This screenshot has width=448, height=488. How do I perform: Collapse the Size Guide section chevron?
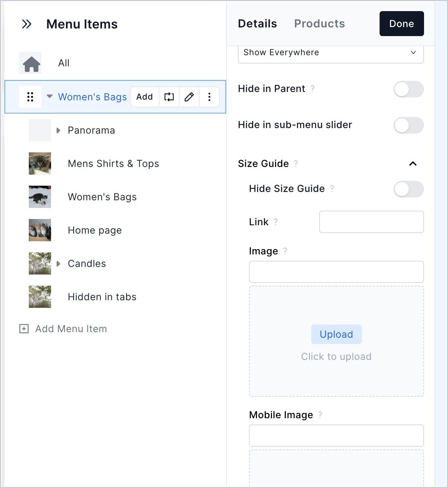[413, 163]
